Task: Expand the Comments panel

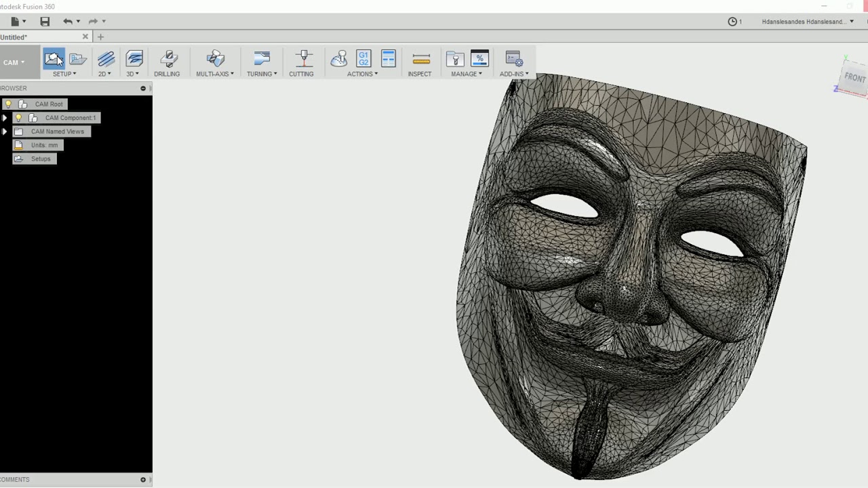Action: (143, 479)
